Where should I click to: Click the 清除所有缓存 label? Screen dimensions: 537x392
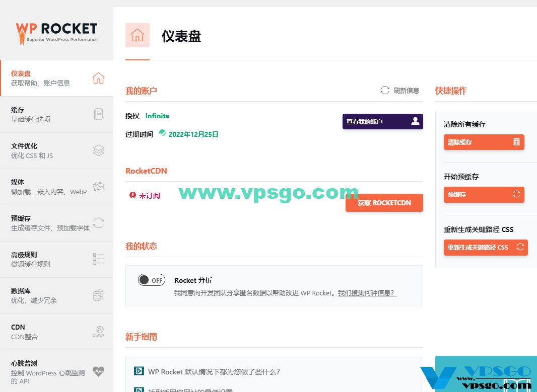[x=465, y=124]
